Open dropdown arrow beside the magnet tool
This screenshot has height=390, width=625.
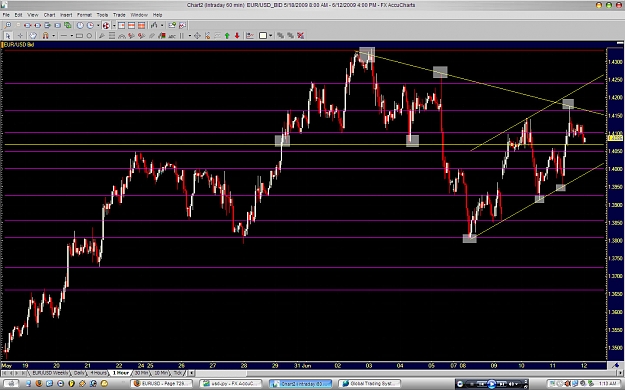point(53,36)
